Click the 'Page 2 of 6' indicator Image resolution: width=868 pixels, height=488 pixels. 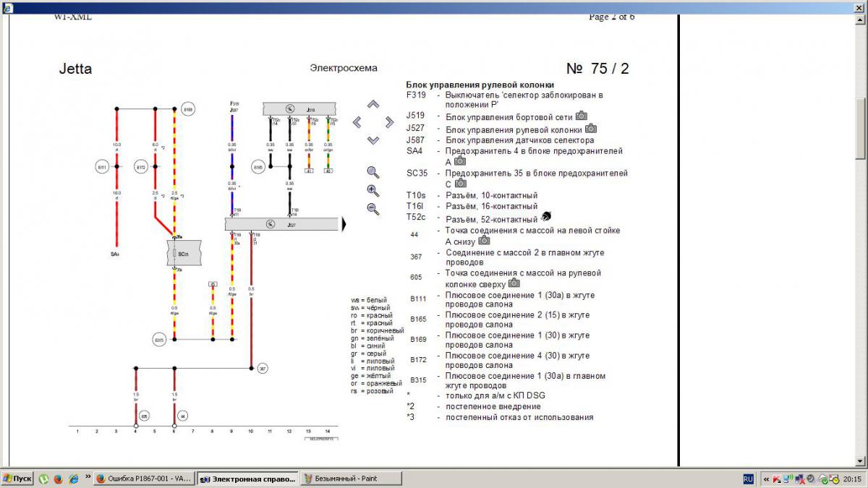[x=612, y=17]
